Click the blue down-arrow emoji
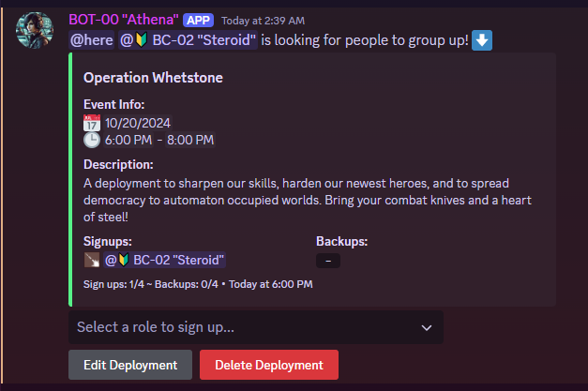The image size is (588, 391). 482,40
